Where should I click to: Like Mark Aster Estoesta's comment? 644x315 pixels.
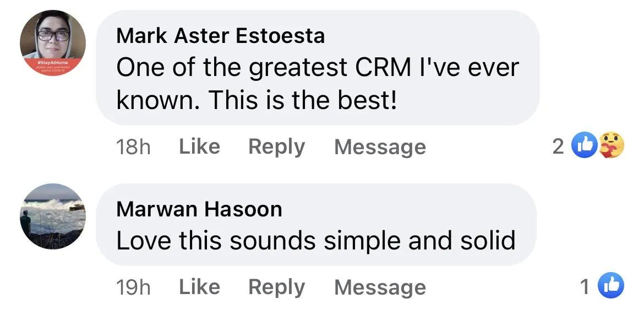[200, 146]
